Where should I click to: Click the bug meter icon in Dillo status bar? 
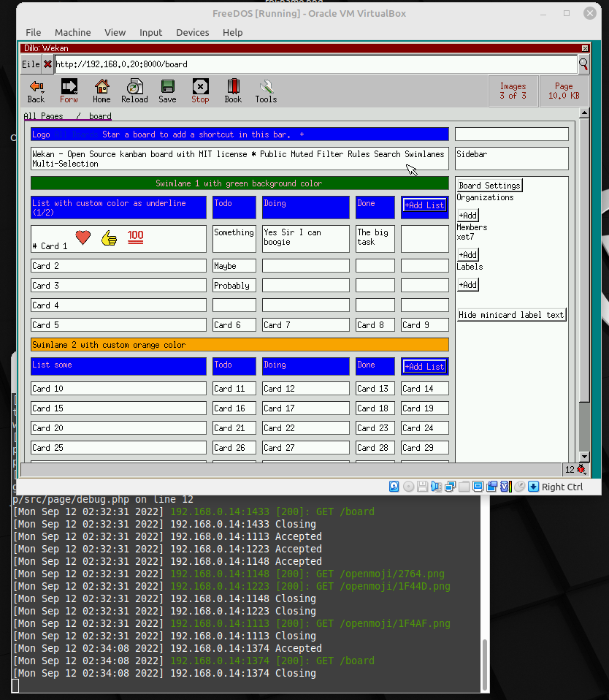coord(581,469)
